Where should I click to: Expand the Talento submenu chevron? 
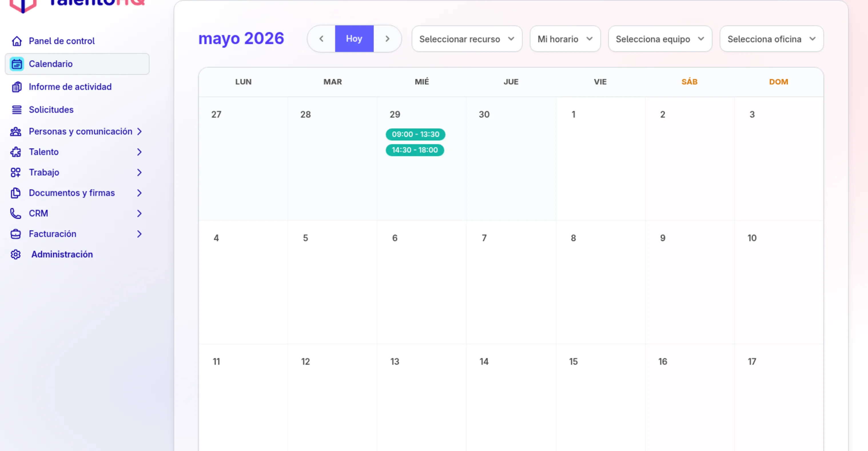point(139,152)
